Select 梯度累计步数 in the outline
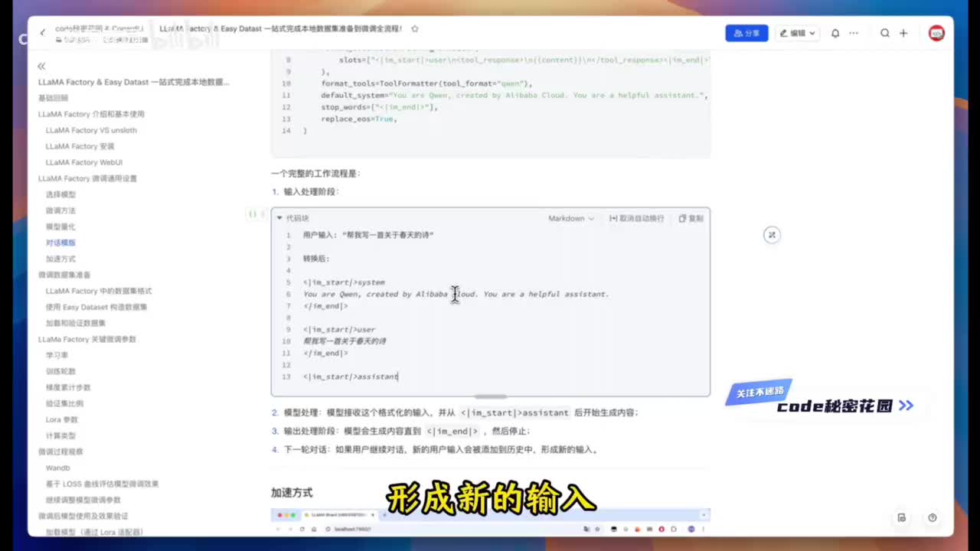 [x=68, y=387]
